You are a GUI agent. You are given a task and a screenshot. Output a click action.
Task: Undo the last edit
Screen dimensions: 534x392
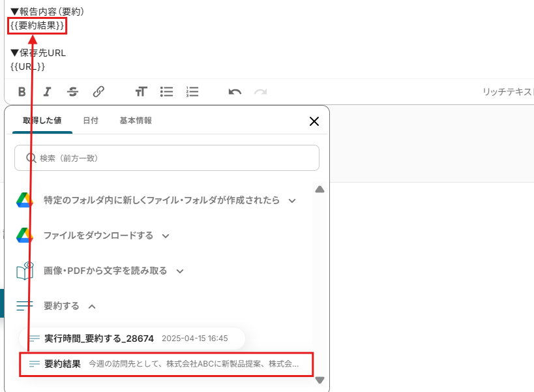[235, 91]
